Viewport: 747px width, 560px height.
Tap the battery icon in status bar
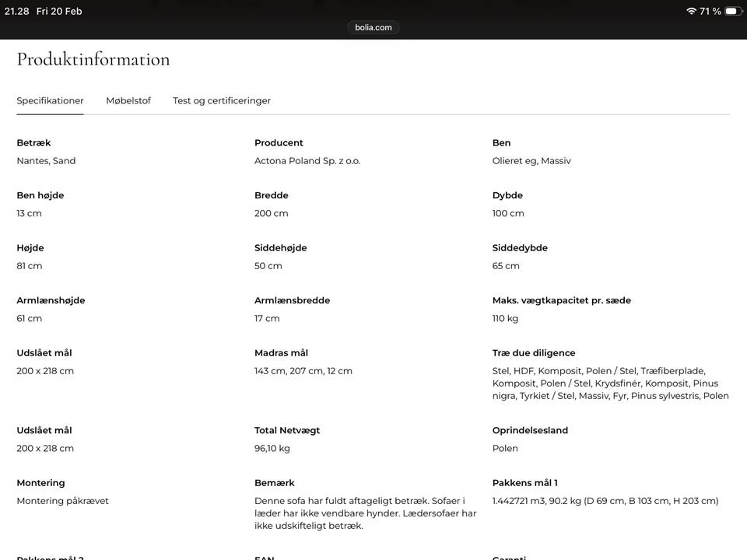coord(731,11)
